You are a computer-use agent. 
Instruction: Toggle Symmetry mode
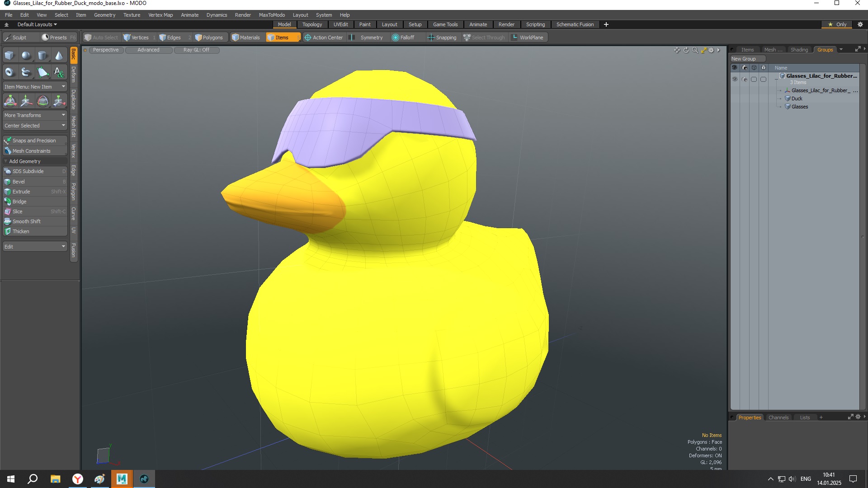367,38
